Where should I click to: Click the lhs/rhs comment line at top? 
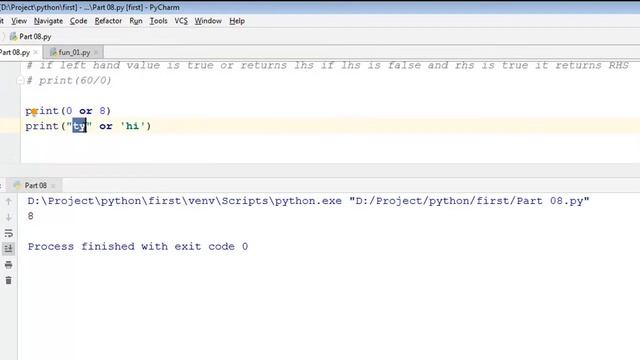pos(327,65)
